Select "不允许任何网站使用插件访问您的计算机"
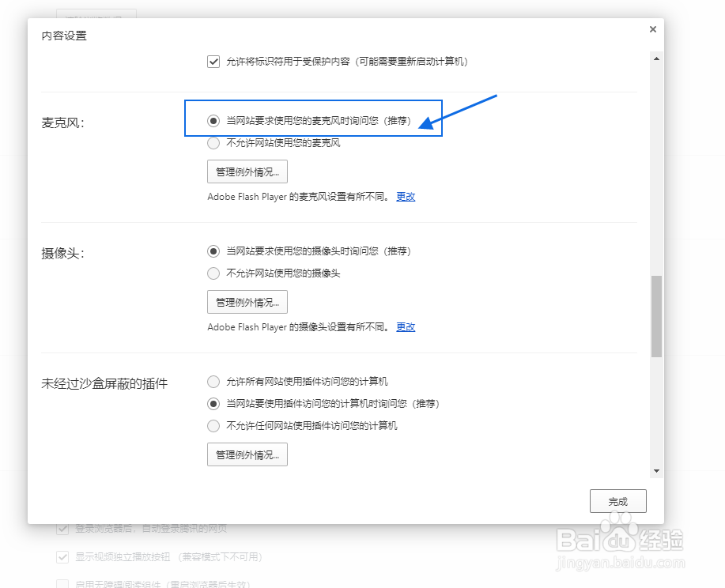725x588 pixels. point(212,426)
